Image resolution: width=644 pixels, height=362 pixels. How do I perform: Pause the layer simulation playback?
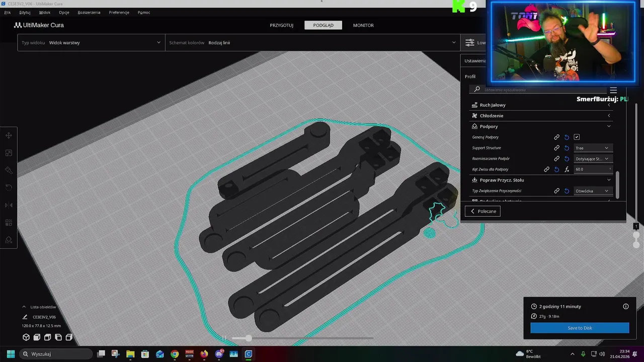(224, 338)
